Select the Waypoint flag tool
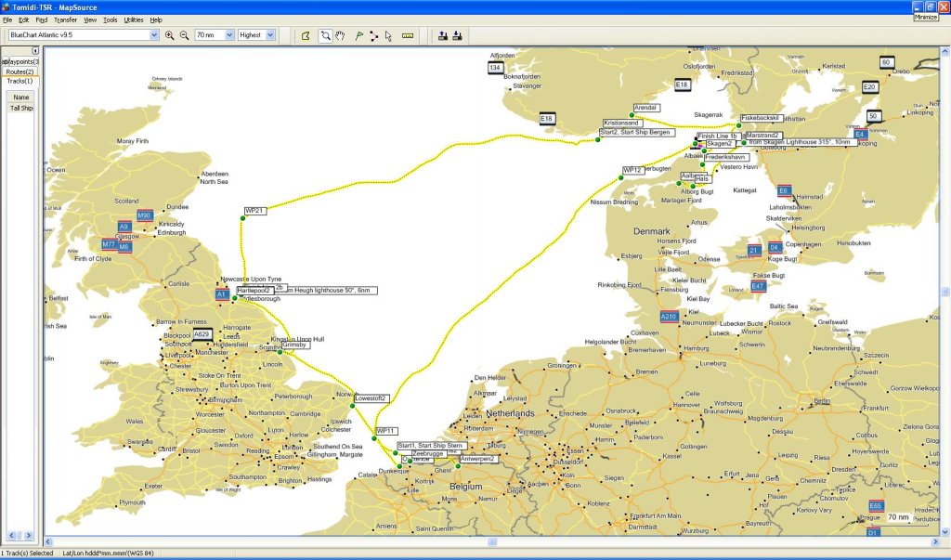This screenshot has width=951, height=560. click(359, 36)
